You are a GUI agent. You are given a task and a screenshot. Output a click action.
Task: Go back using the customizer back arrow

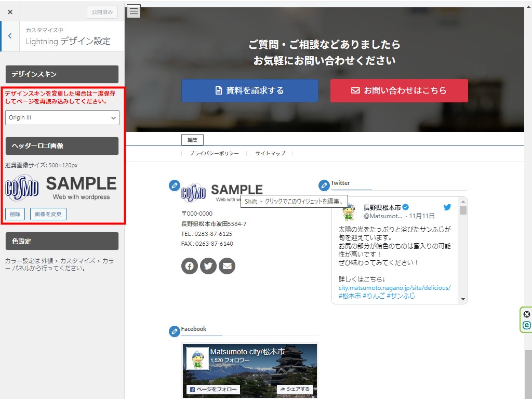click(x=10, y=36)
